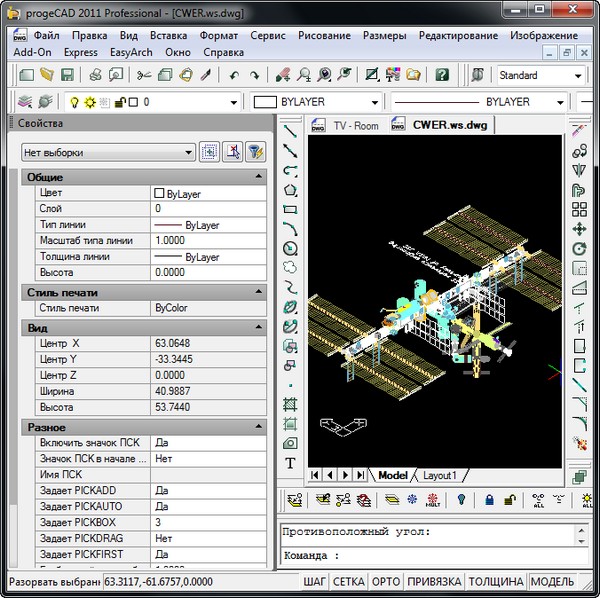Viewport: 600px width, 598px height.
Task: Open the BYLAYER linetype dropdown
Action: pos(560,102)
